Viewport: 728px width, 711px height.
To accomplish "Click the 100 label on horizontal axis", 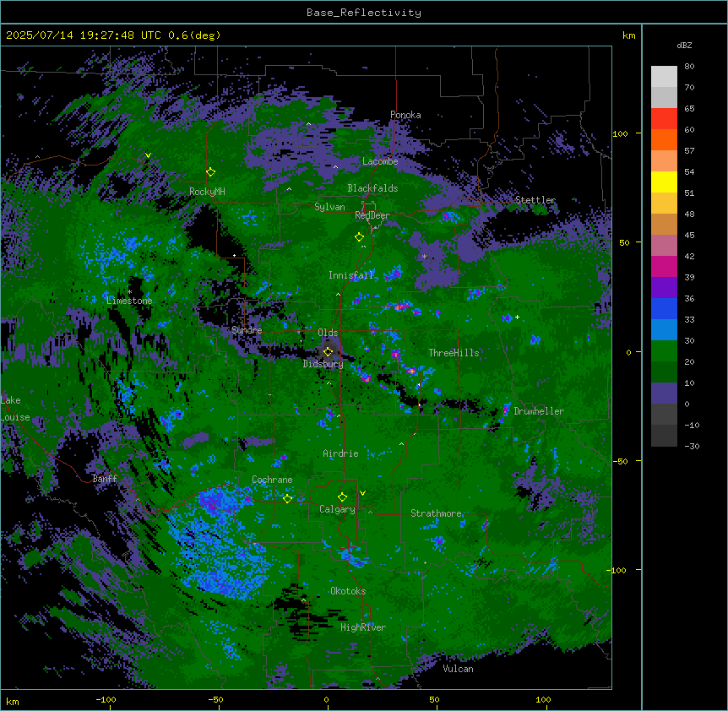I will (543, 699).
